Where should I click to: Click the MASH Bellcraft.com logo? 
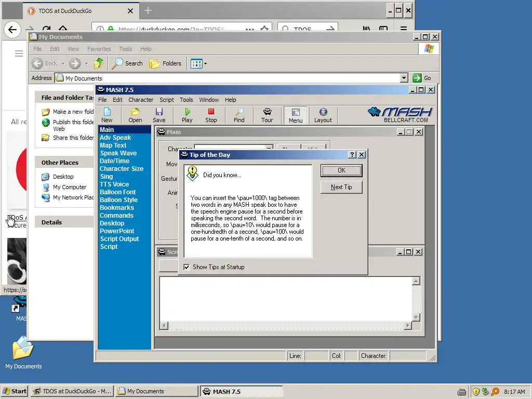(400, 115)
